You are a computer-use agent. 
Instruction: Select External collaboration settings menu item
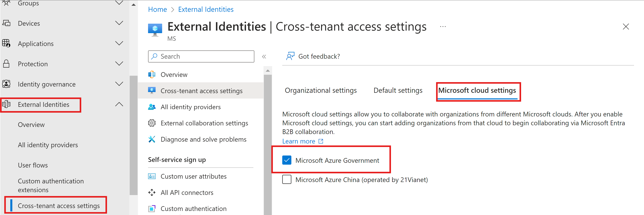pyautogui.click(x=204, y=123)
